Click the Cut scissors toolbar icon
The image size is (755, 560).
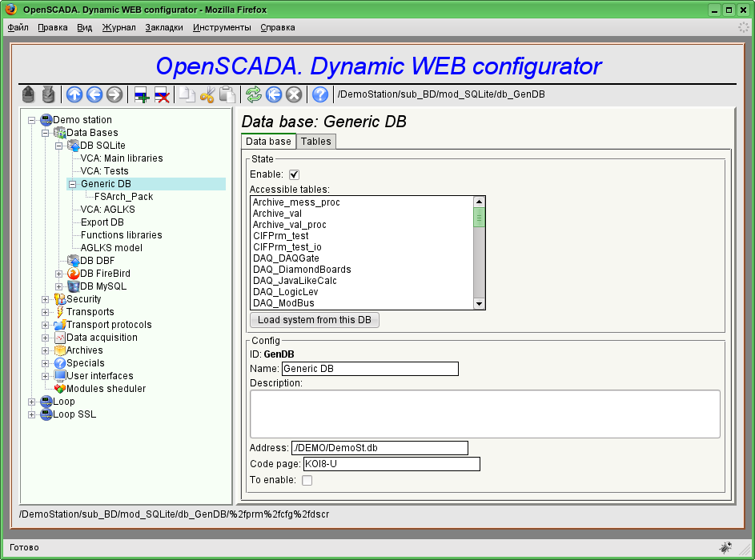(207, 94)
